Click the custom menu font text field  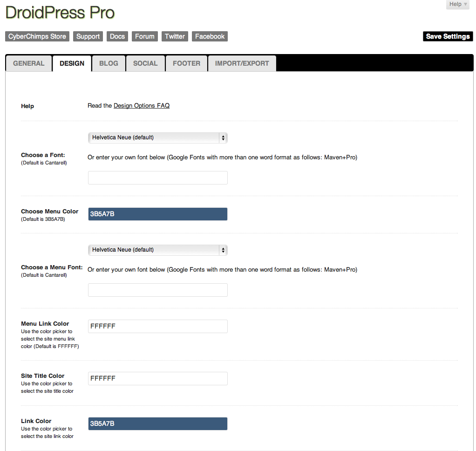tap(158, 290)
